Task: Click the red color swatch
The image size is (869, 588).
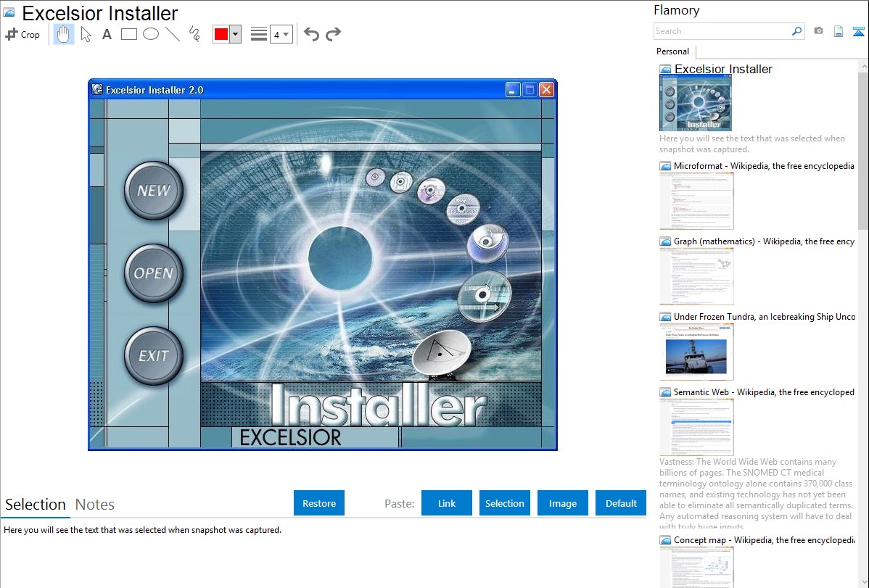Action: coord(221,34)
